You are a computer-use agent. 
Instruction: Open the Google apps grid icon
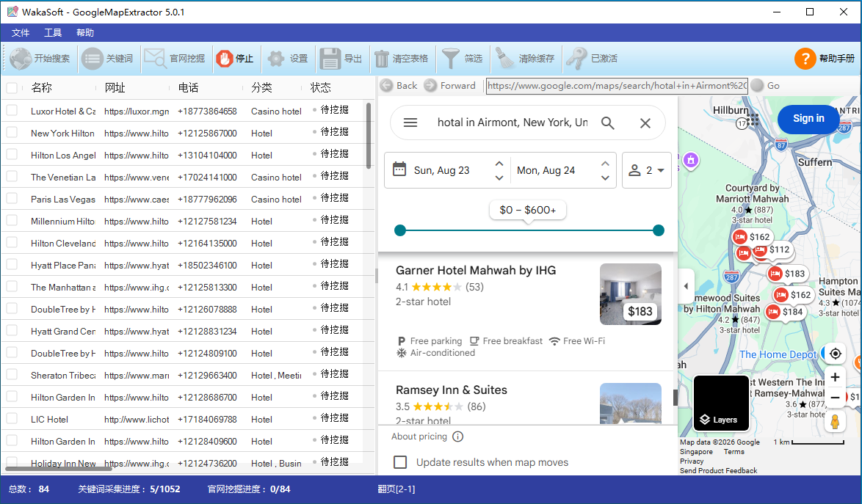point(753,119)
